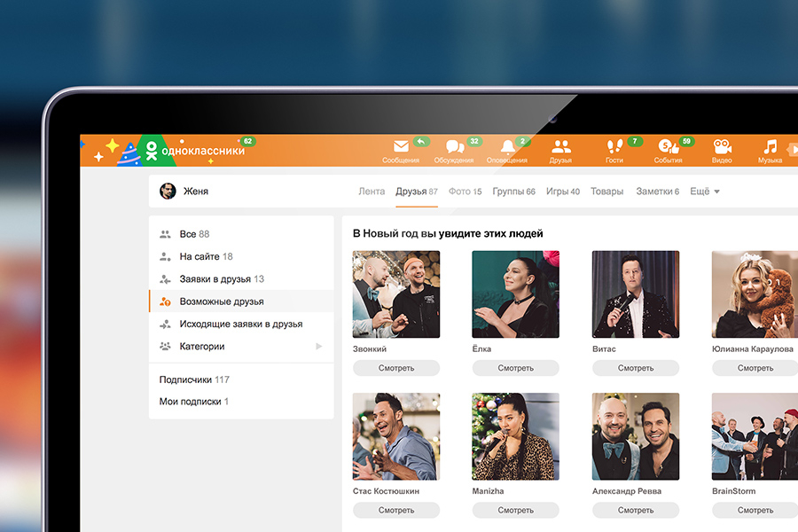Click the name Юлианна Караулова
The image size is (798, 532).
coord(753,349)
